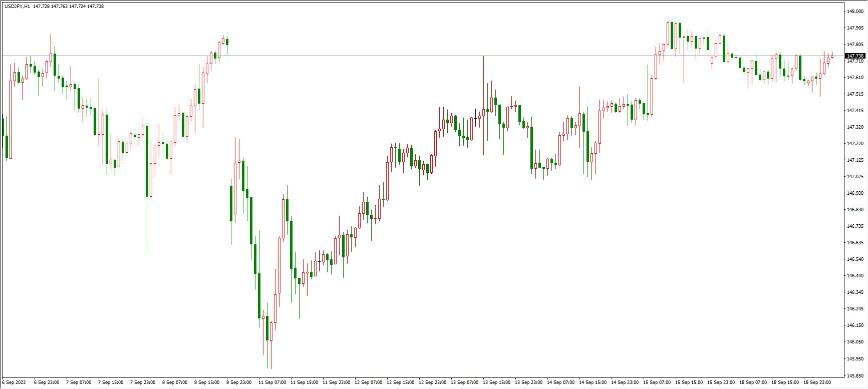868x389 pixels.
Task: Click the 146.735 price axis label
Action: pos(855,226)
